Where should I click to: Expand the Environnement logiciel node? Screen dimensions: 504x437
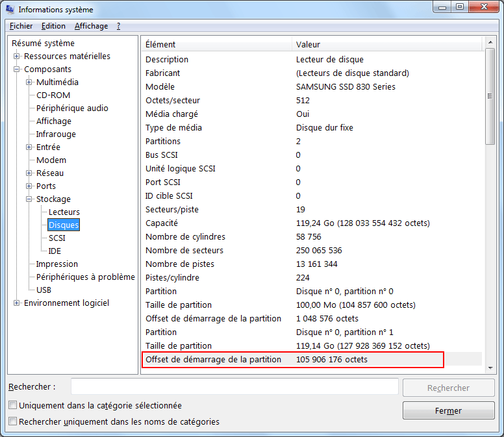[x=17, y=303]
